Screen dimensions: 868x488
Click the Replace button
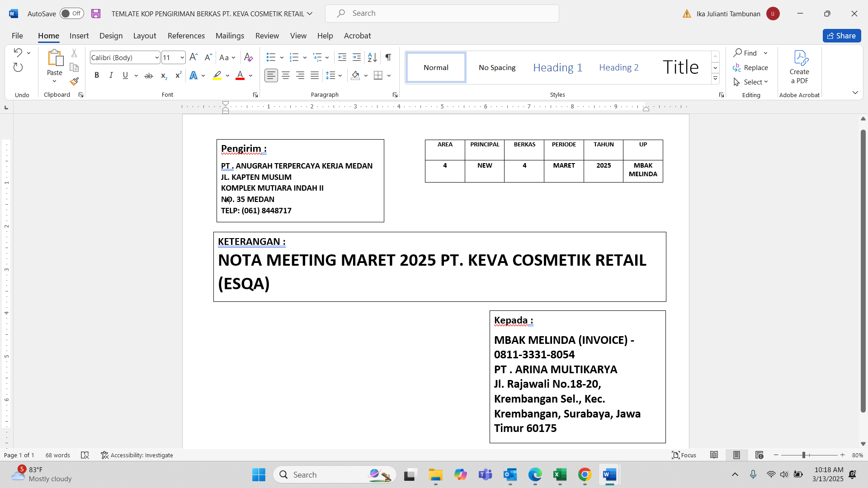(x=750, y=68)
